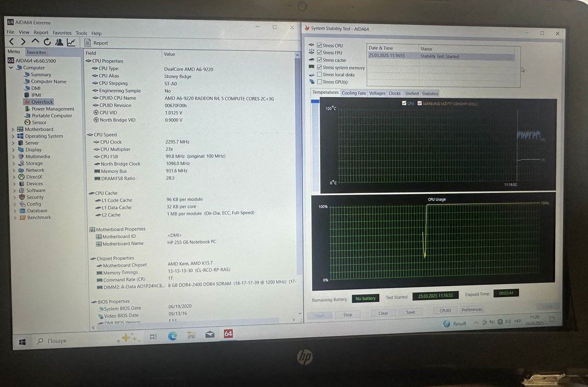Click the Preferences button
The image size is (588, 387).
[472, 310]
